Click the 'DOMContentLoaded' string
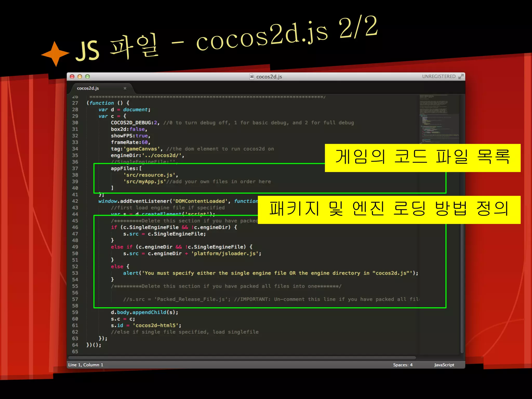Viewport: 532px width, 399px height. 200,201
